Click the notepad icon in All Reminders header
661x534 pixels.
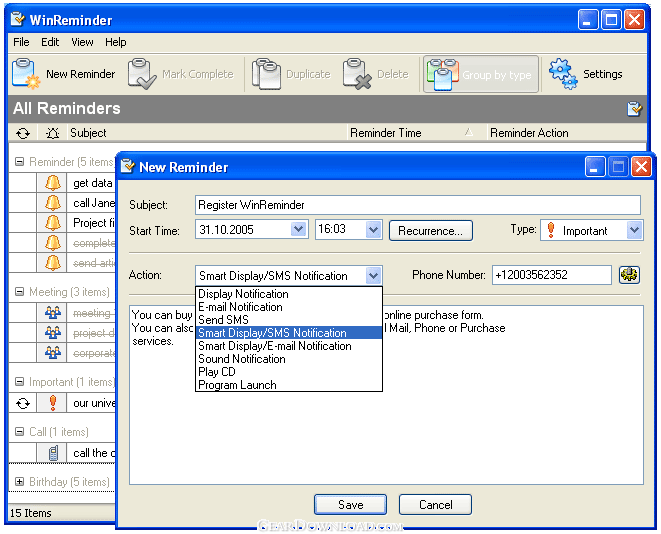634,109
